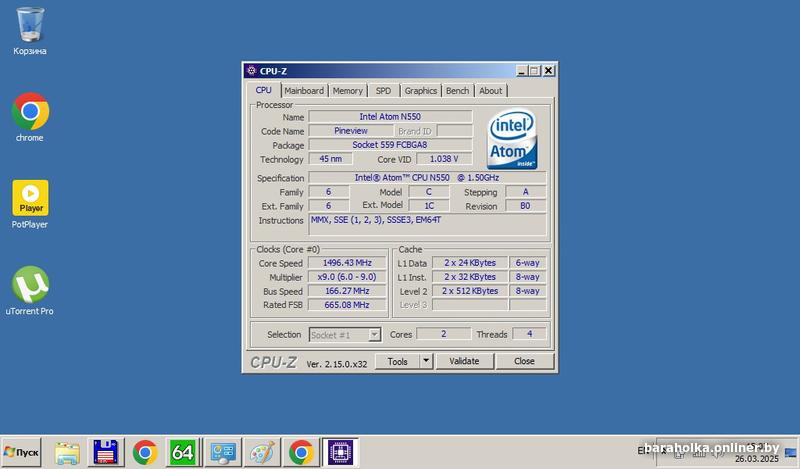Open the control panel monitor taskbar icon
The height and width of the screenshot is (469, 800).
coord(223,452)
